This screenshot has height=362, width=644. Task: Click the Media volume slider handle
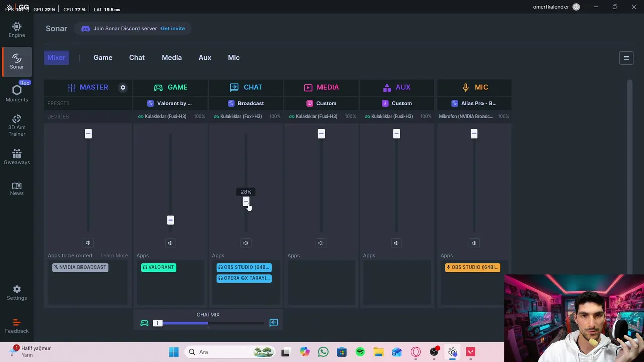pos(321,134)
